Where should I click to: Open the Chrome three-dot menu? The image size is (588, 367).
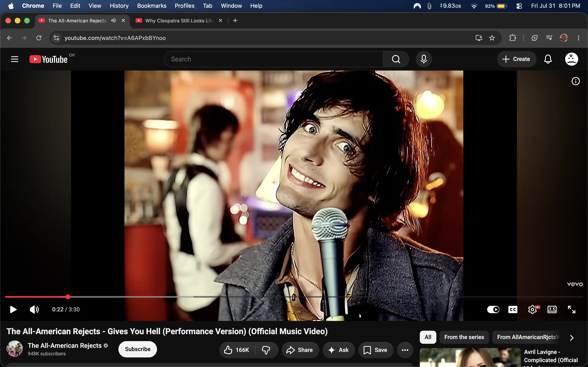(x=579, y=38)
